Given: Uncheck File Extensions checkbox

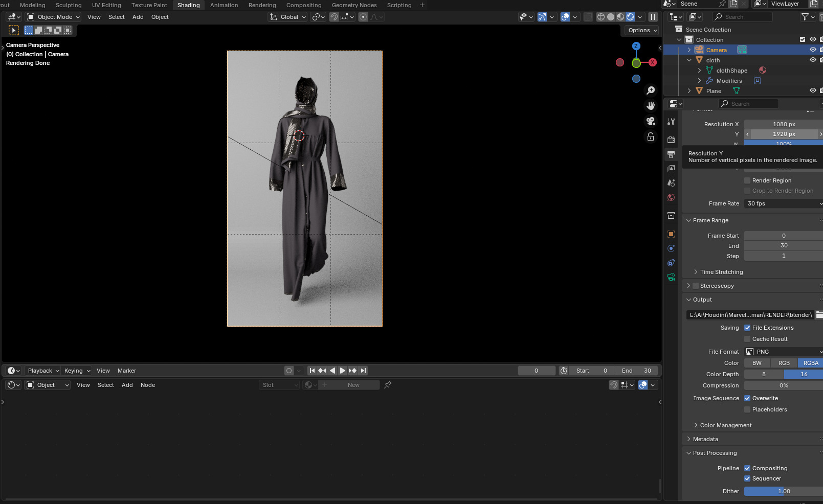Looking at the screenshot, I should coord(747,328).
